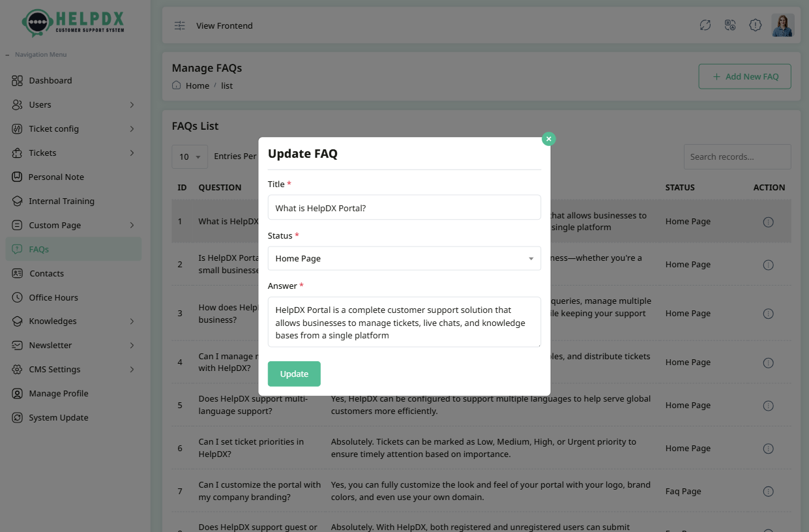
Task: Expand the Users submenu chevron
Action: [x=132, y=104]
